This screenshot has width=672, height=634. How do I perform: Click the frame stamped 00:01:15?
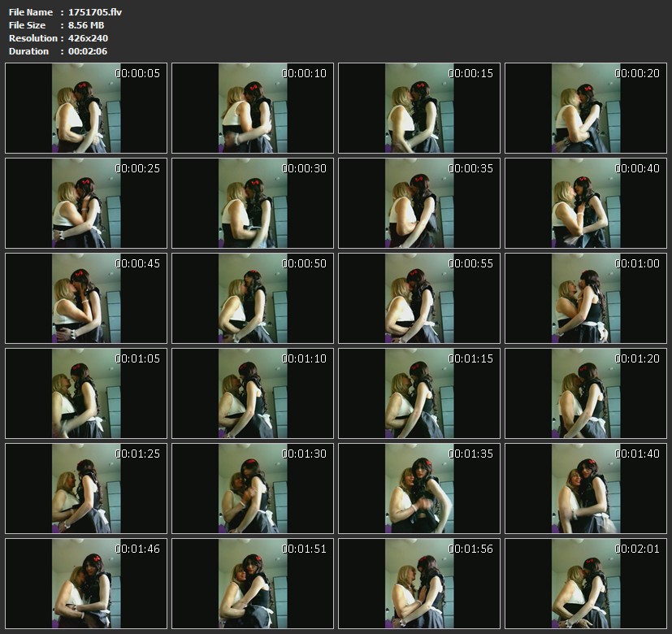click(419, 393)
